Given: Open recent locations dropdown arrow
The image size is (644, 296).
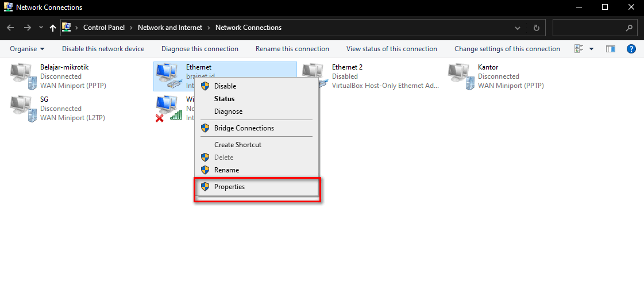Looking at the screenshot, I should coord(41,28).
